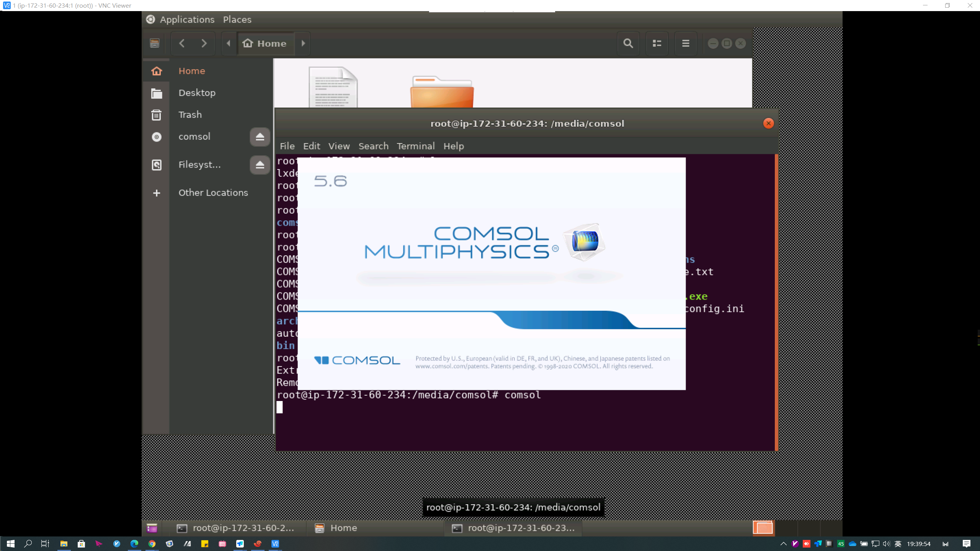Open the comsol volume in the sidebar

click(194, 137)
